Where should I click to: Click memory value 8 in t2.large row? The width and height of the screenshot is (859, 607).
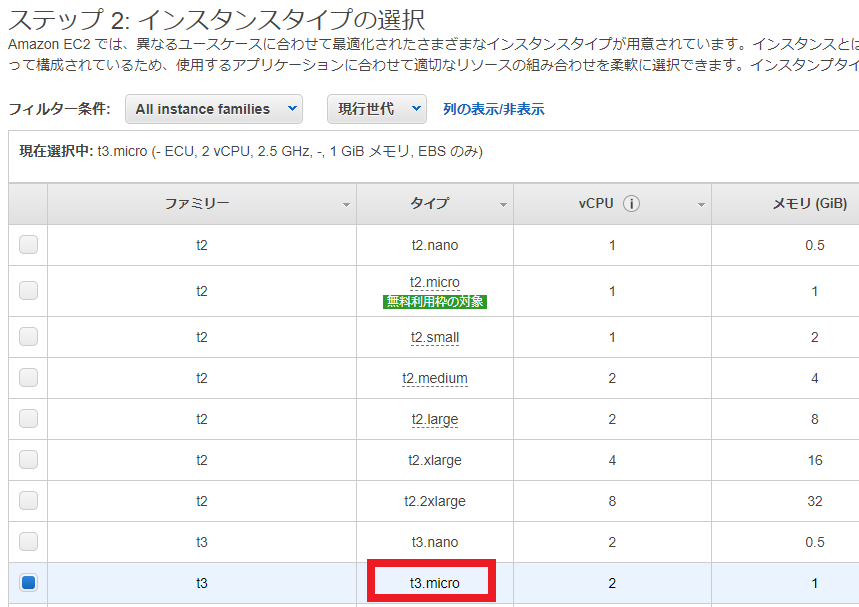815,419
